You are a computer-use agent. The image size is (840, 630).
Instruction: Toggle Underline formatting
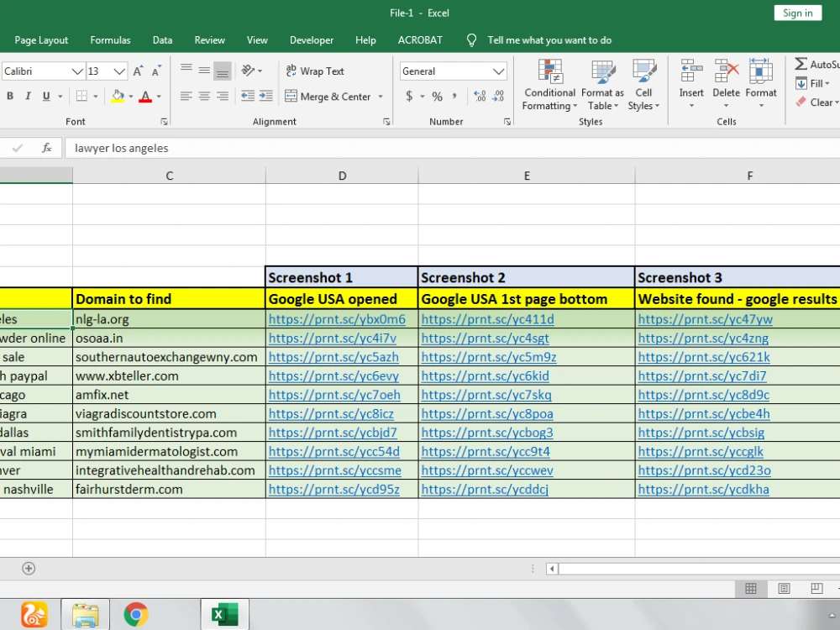[46, 97]
